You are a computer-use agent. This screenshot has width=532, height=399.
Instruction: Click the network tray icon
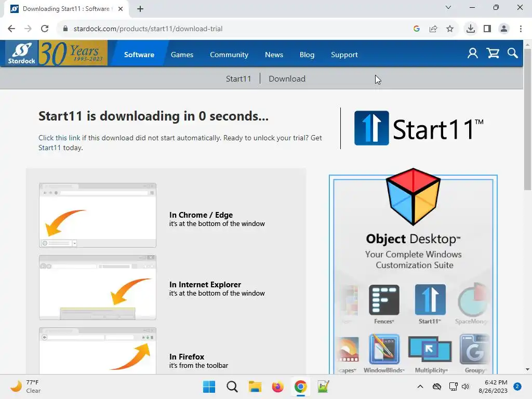coord(453,387)
